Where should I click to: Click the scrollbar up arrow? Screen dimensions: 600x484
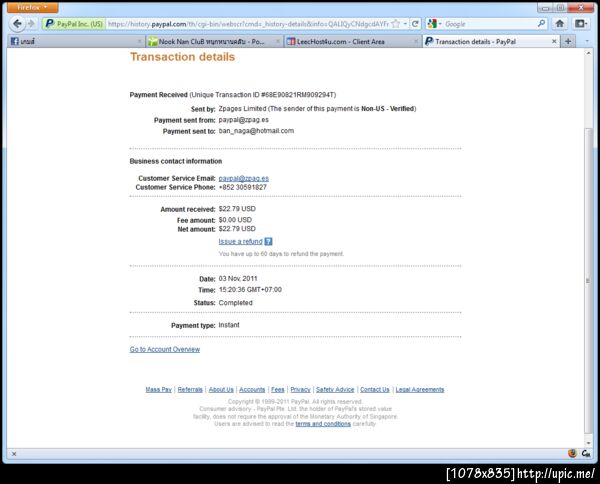[588, 53]
